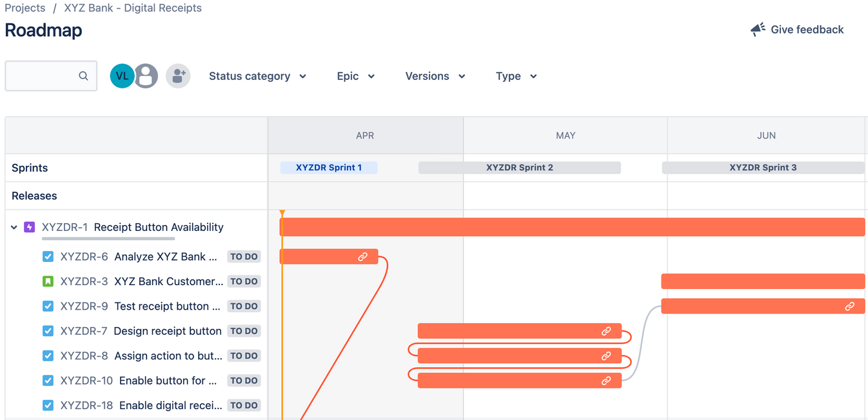
Task: Select the XYZDR Sprint 3 label
Action: pos(763,168)
